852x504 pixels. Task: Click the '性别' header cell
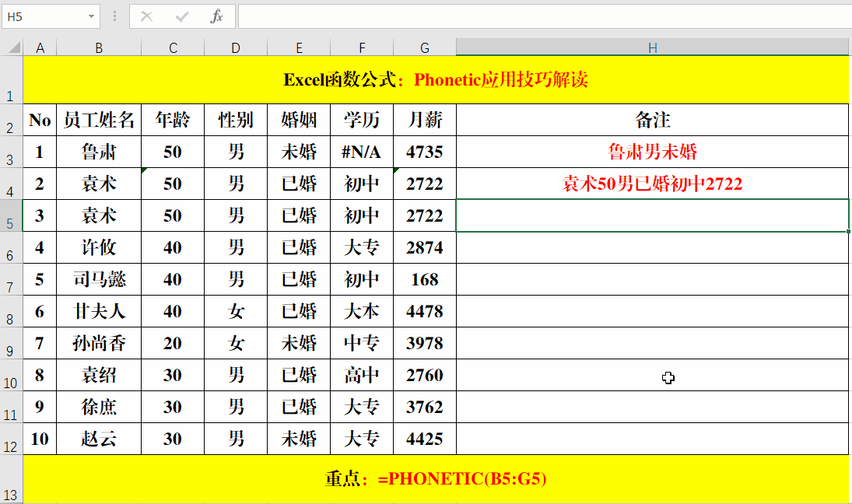(x=236, y=120)
